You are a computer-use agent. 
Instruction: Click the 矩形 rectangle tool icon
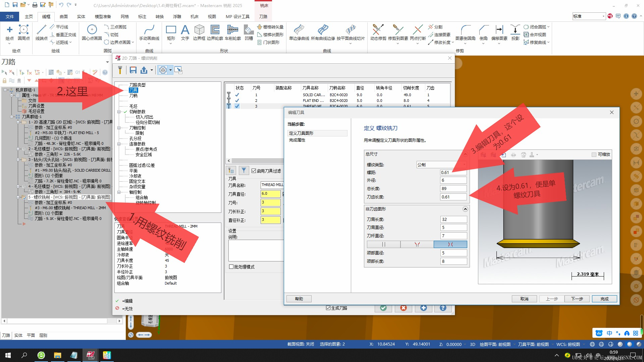pos(171,30)
